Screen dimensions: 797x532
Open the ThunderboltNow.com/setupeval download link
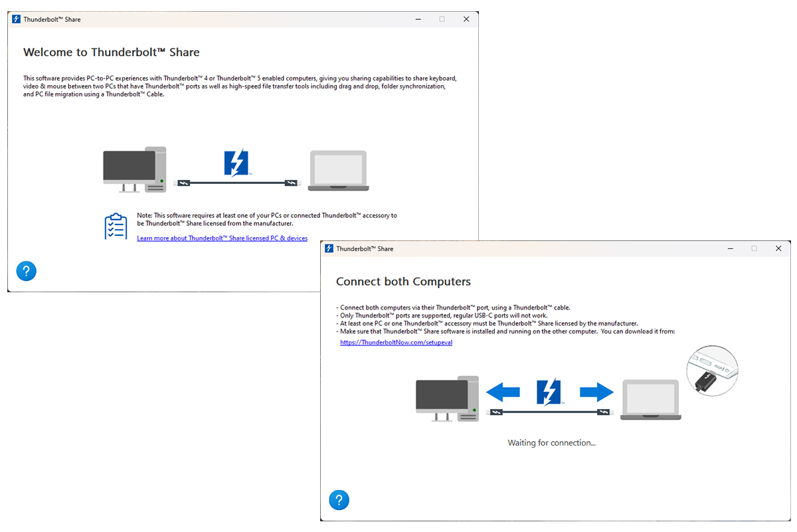click(x=396, y=343)
